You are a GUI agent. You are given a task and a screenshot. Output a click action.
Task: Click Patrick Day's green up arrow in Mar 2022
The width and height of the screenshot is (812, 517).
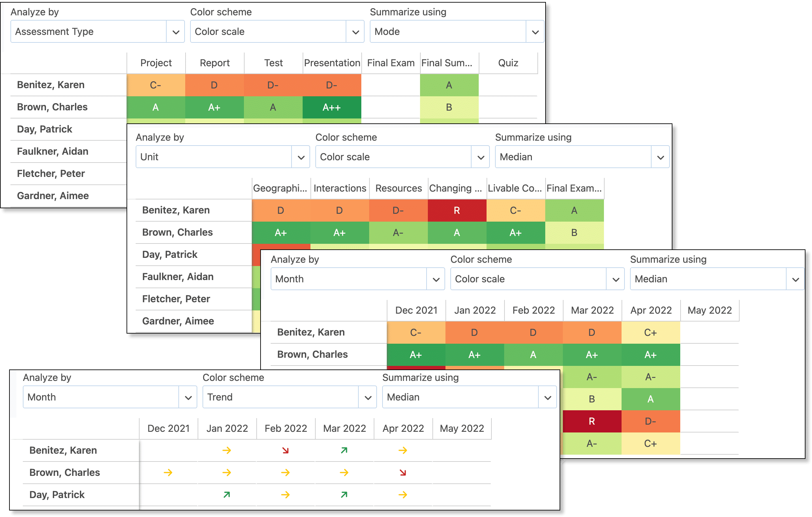pos(344,495)
